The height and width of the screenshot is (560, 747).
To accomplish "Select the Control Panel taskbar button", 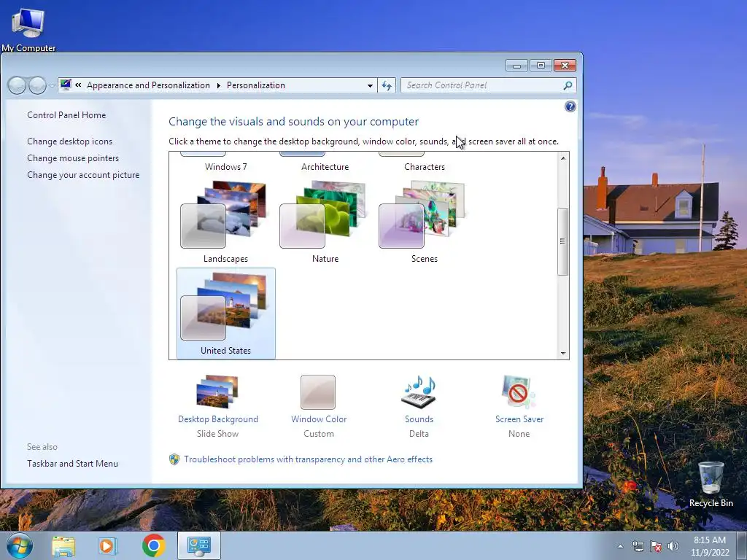I will (x=198, y=545).
